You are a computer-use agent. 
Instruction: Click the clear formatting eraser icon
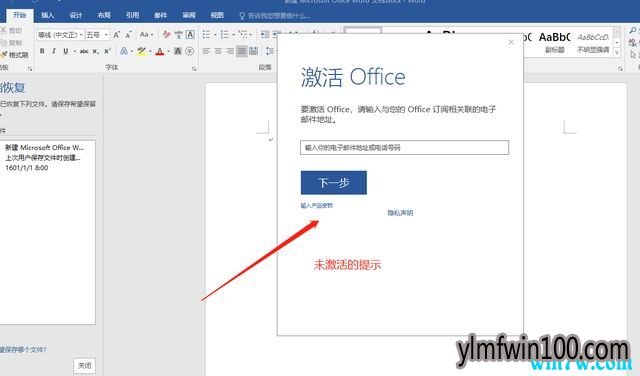166,35
